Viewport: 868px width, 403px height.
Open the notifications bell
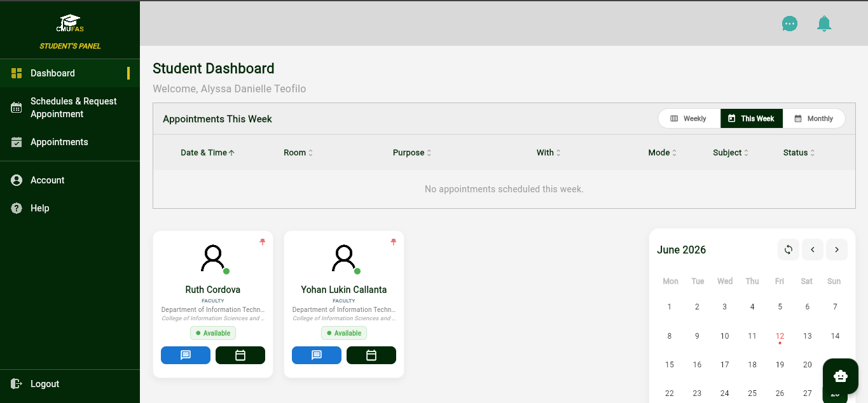coord(824,24)
